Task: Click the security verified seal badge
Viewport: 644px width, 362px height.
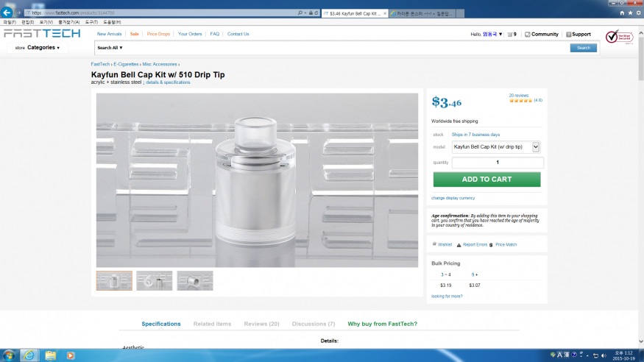Action: tap(620, 37)
